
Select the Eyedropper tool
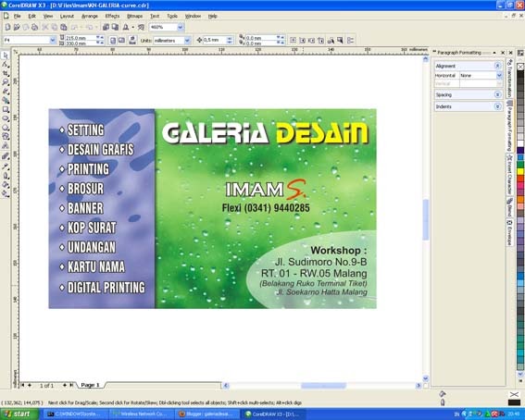pos(6,166)
